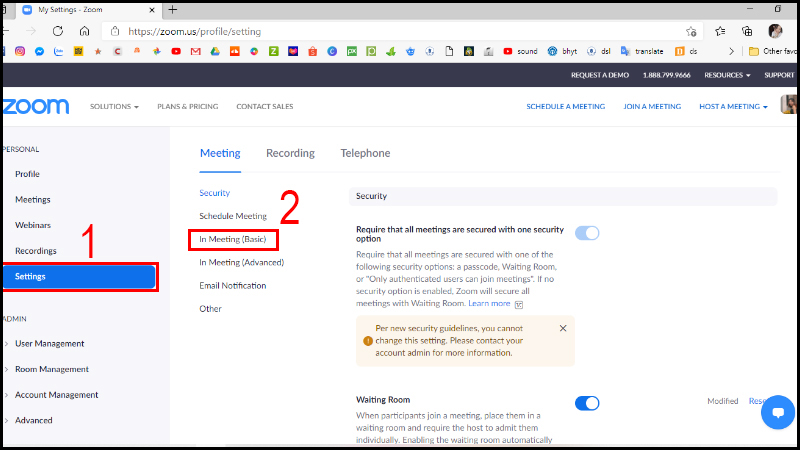The image size is (800, 450).
Task: Click the Learn more link
Action: [x=489, y=303]
